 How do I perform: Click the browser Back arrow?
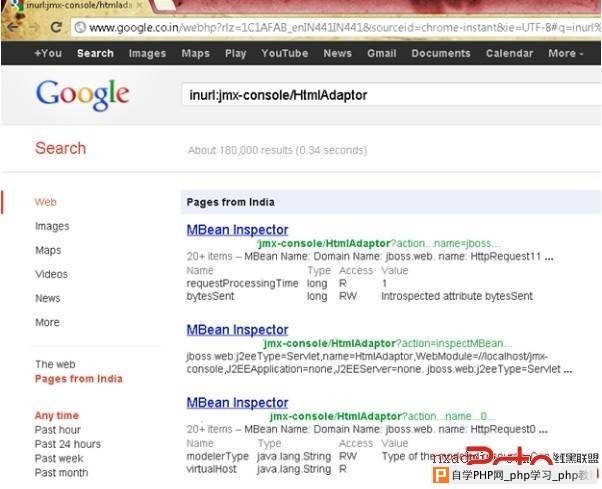12,27
